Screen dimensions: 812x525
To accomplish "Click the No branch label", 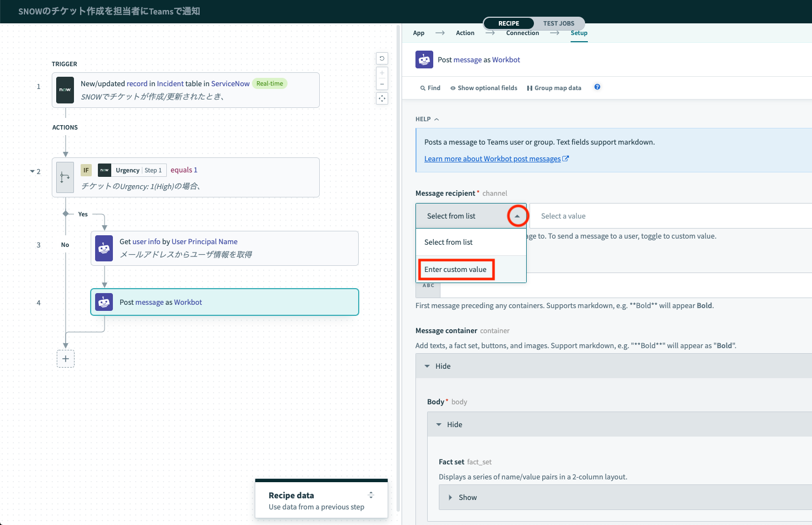I will (x=65, y=245).
